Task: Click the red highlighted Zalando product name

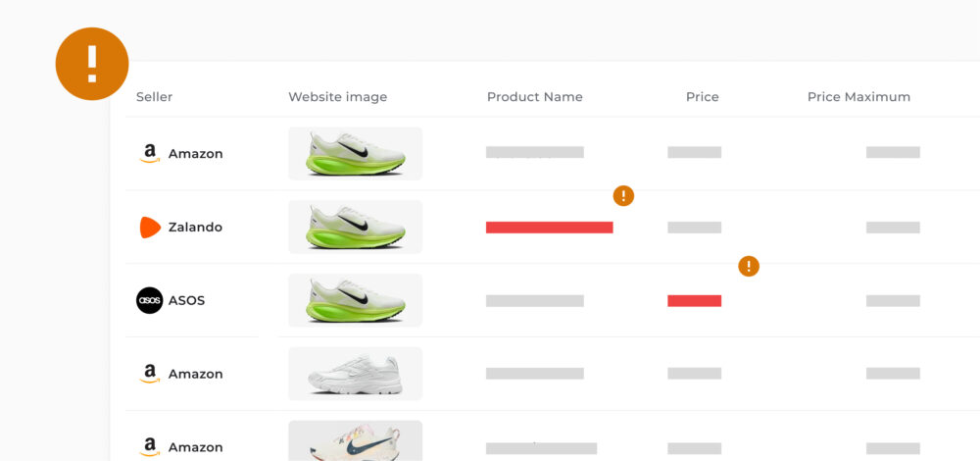Action: click(x=549, y=228)
